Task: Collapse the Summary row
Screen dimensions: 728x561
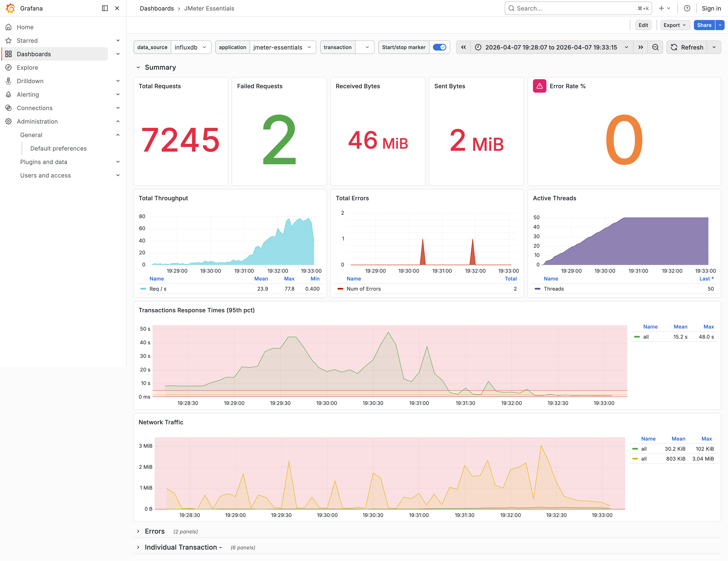Action: click(138, 67)
